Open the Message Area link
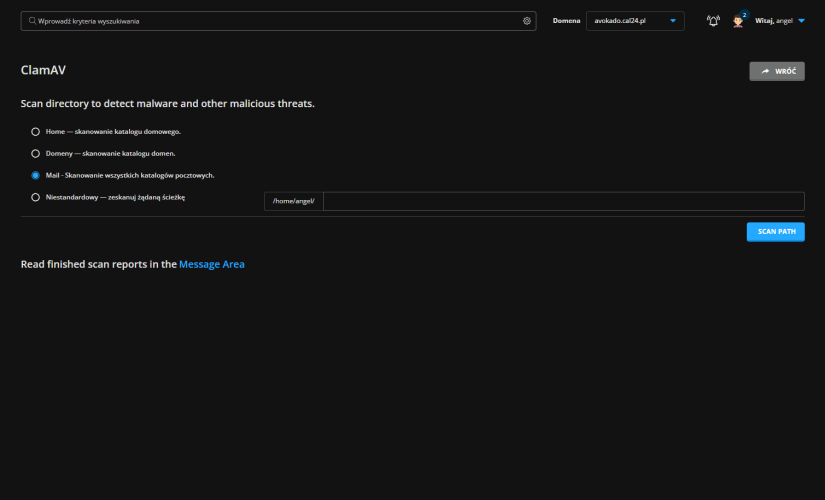 pos(212,264)
